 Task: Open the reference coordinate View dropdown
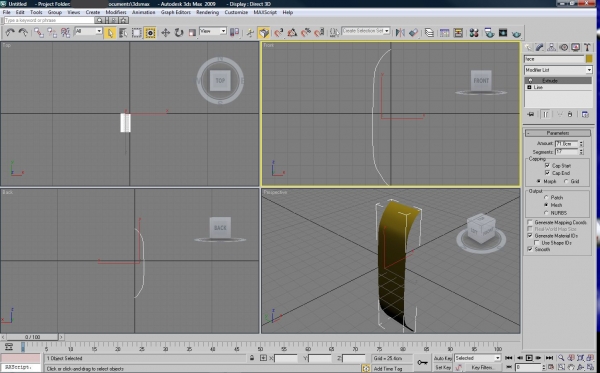[x=213, y=31]
